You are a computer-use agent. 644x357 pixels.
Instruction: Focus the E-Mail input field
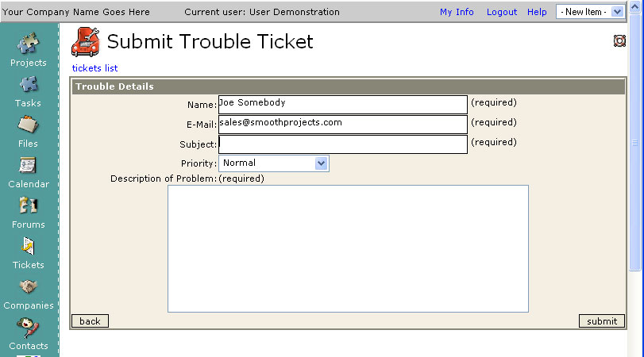(x=343, y=125)
